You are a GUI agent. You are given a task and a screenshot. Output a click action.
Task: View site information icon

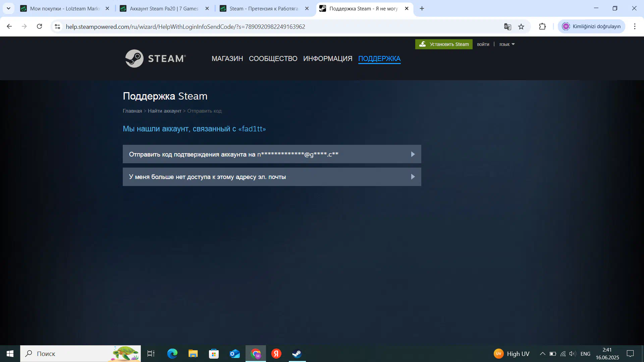(57, 26)
